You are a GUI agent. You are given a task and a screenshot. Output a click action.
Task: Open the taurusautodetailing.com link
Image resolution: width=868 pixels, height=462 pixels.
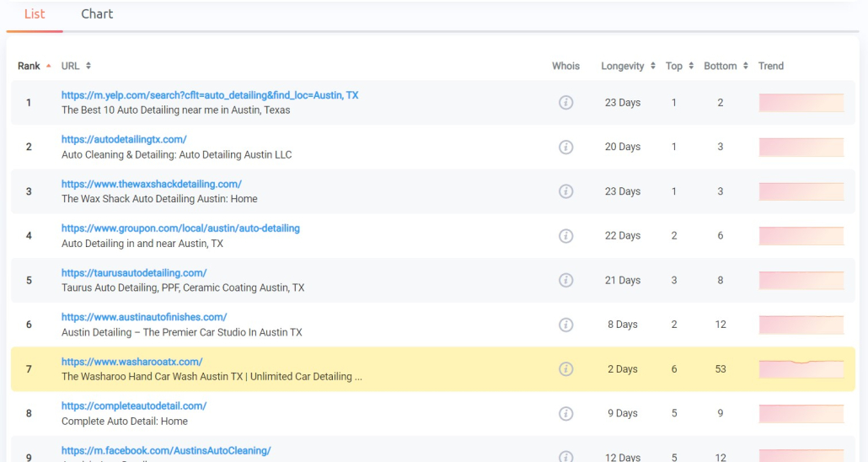(x=134, y=273)
